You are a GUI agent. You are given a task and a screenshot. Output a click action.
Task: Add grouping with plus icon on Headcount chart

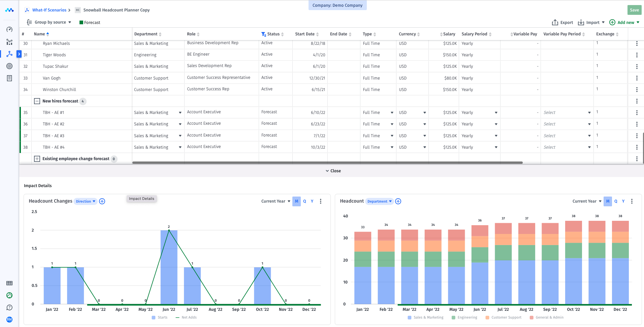(x=398, y=201)
